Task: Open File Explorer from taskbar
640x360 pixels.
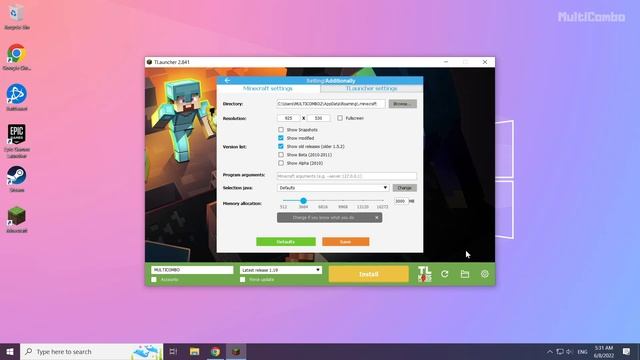Action: 194,351
